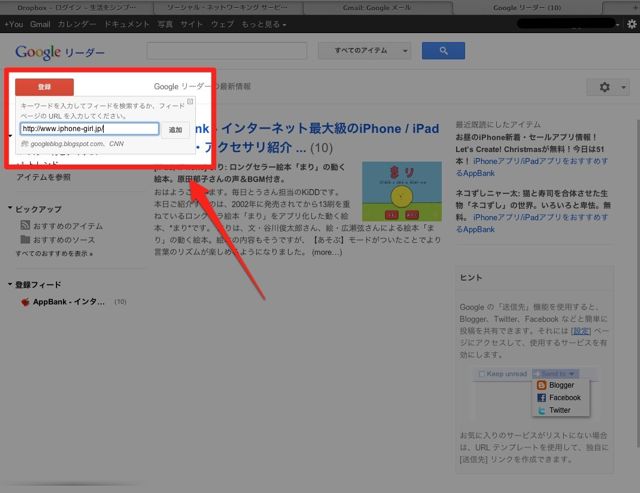Click the まり picture book thumbnail
Screen dimensions: 640x493
(x=402, y=191)
